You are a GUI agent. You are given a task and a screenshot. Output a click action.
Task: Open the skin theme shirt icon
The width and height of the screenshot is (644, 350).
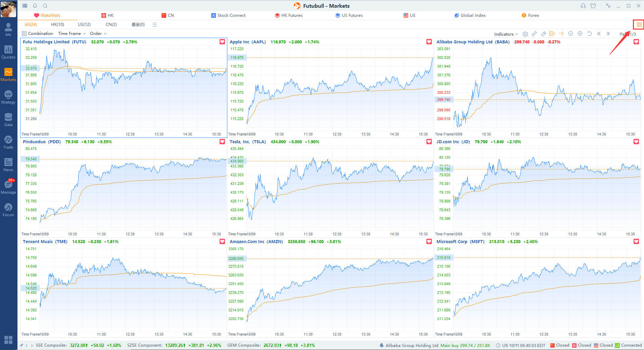(x=593, y=6)
